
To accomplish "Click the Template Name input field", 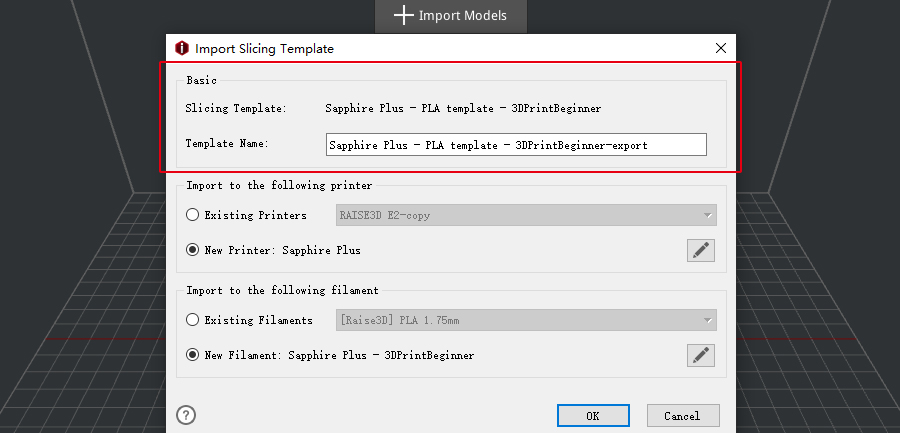I will coord(516,145).
